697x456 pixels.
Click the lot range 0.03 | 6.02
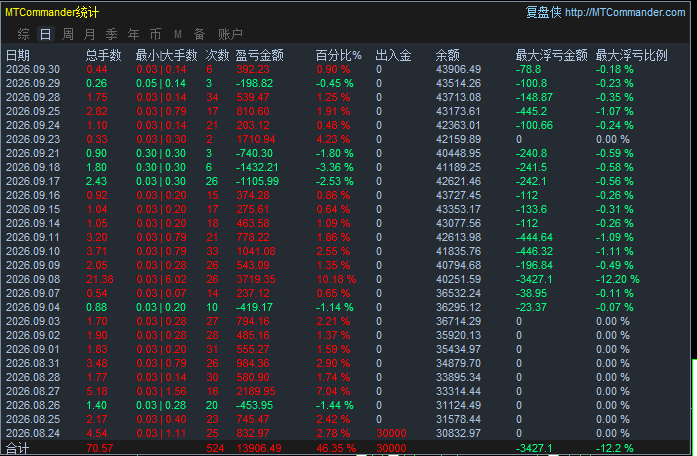coord(161,279)
